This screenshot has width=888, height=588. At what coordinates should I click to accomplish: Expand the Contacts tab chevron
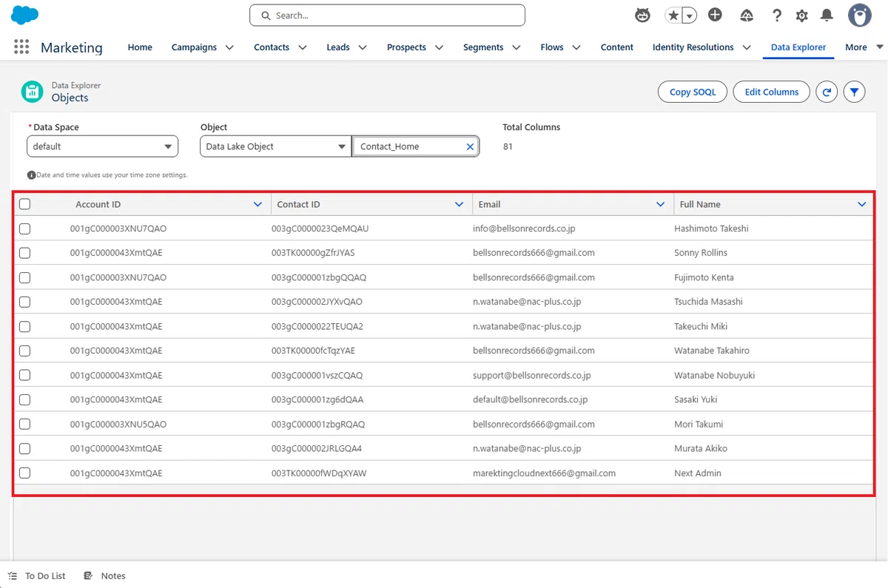tap(302, 47)
